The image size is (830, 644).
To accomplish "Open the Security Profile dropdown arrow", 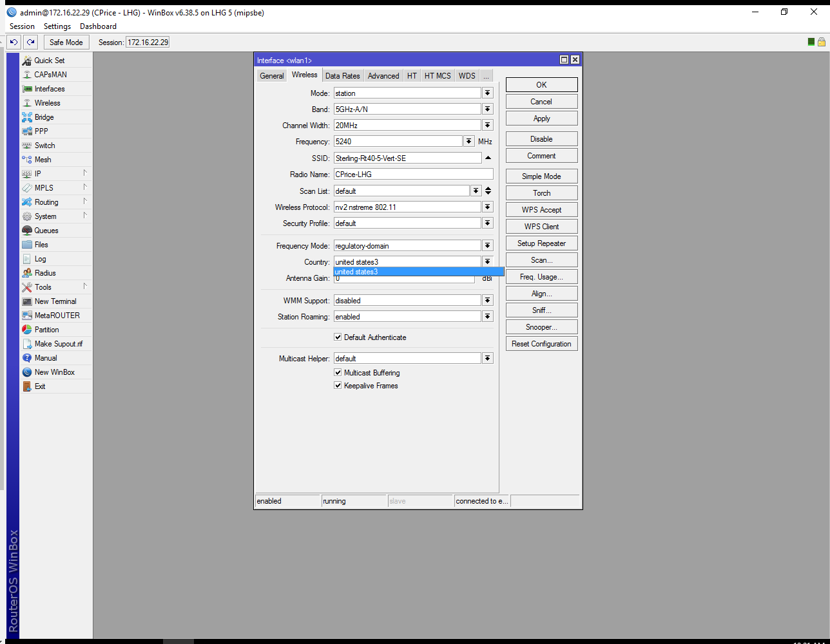I will pos(488,223).
